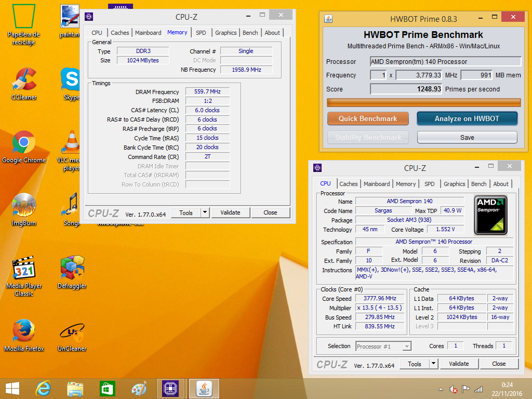Open the About tab in the CPU-Z Memory window
The width and height of the screenshot is (532, 399).
[272, 33]
